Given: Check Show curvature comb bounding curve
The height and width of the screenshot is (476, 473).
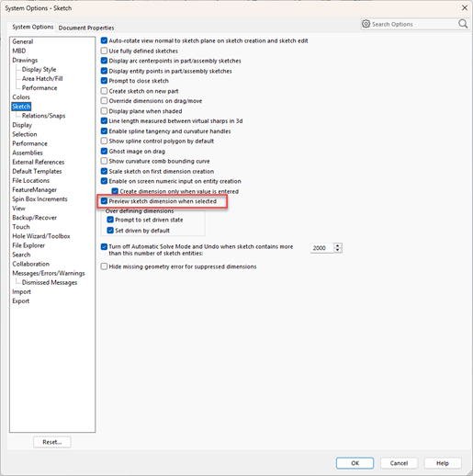Looking at the screenshot, I should point(104,161).
